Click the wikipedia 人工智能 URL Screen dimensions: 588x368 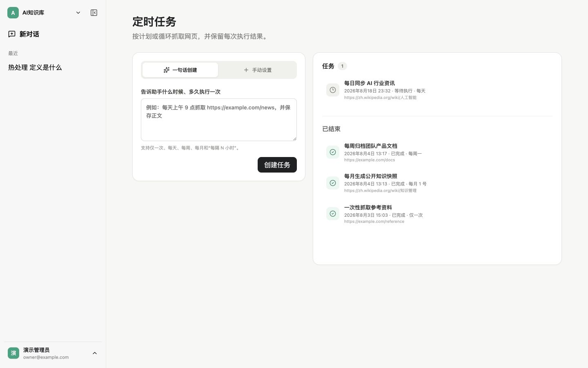click(x=380, y=98)
